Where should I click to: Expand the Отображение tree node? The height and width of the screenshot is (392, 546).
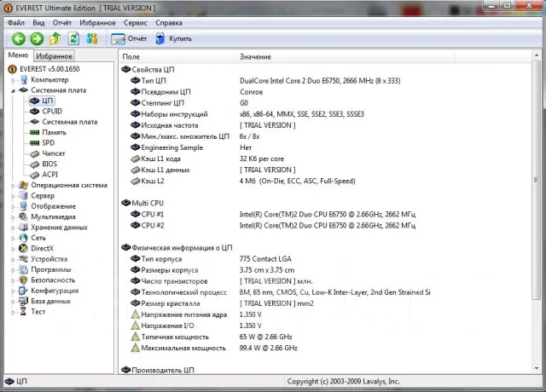[x=13, y=206]
